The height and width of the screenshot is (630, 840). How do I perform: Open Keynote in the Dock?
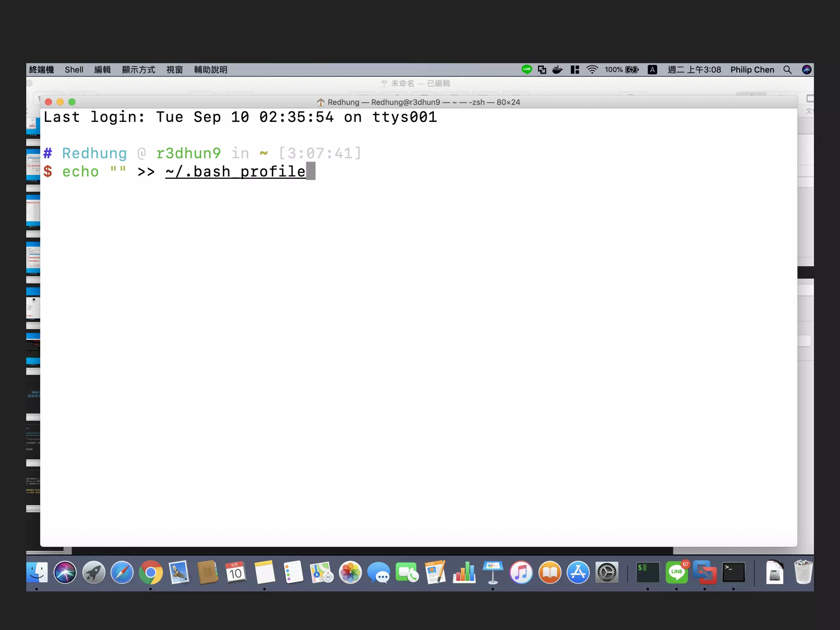[x=493, y=573]
